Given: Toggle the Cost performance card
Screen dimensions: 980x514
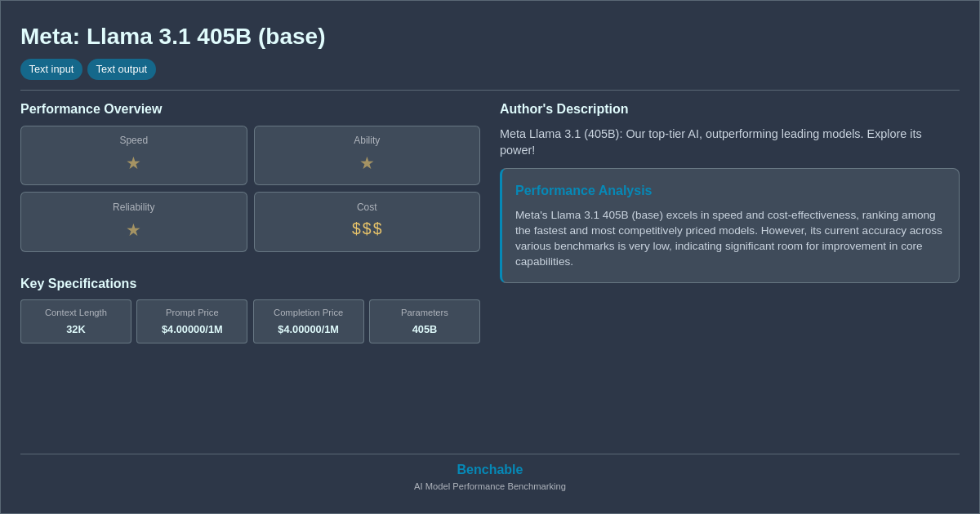Looking at the screenshot, I should click(x=367, y=221).
